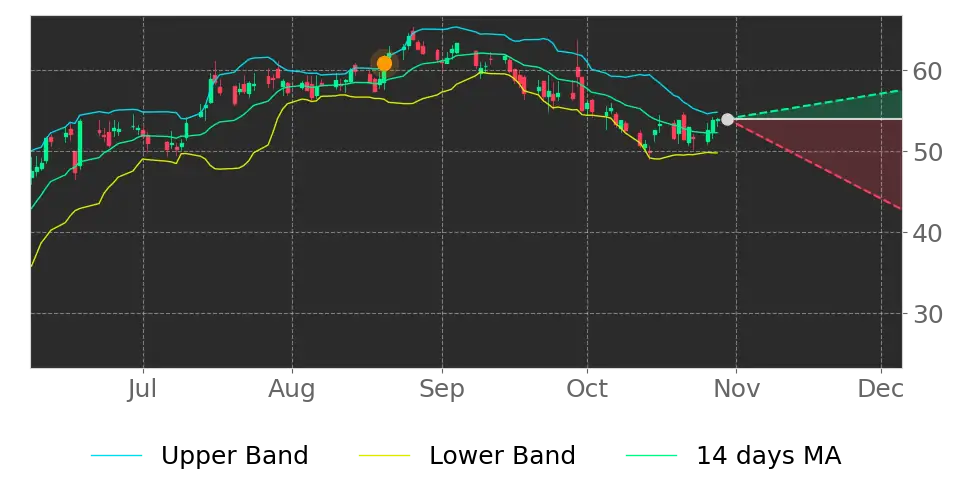This screenshot has width=972, height=486.
Task: Click the green 14 days MA legend line
Action: 652,456
